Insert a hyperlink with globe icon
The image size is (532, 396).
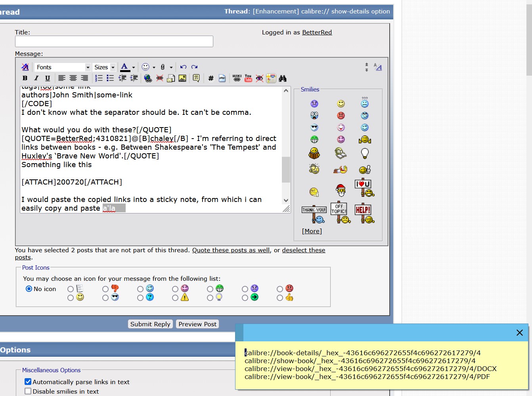coord(148,78)
